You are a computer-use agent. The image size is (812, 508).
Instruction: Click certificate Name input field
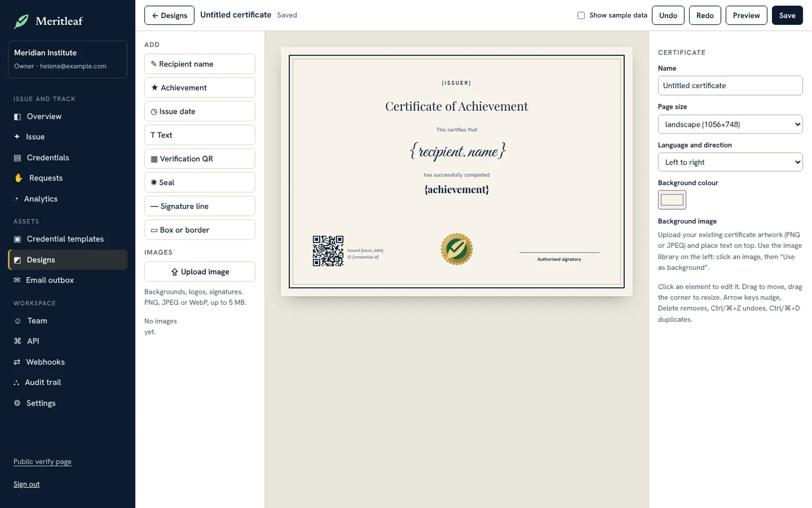[x=730, y=85]
